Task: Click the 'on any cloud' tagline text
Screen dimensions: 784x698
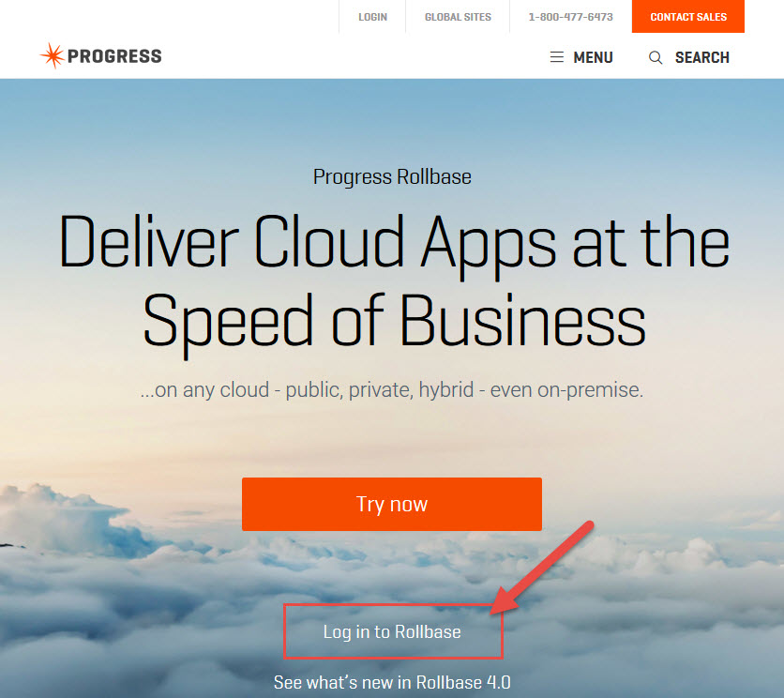Action: point(392,390)
